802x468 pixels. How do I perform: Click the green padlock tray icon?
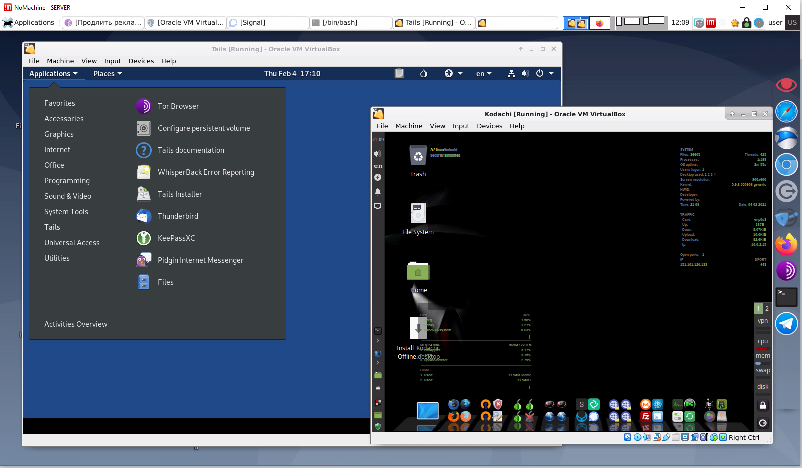pos(747,23)
